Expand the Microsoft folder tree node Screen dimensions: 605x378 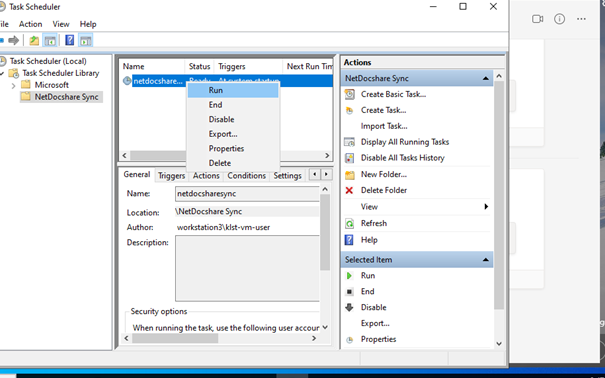[14, 85]
